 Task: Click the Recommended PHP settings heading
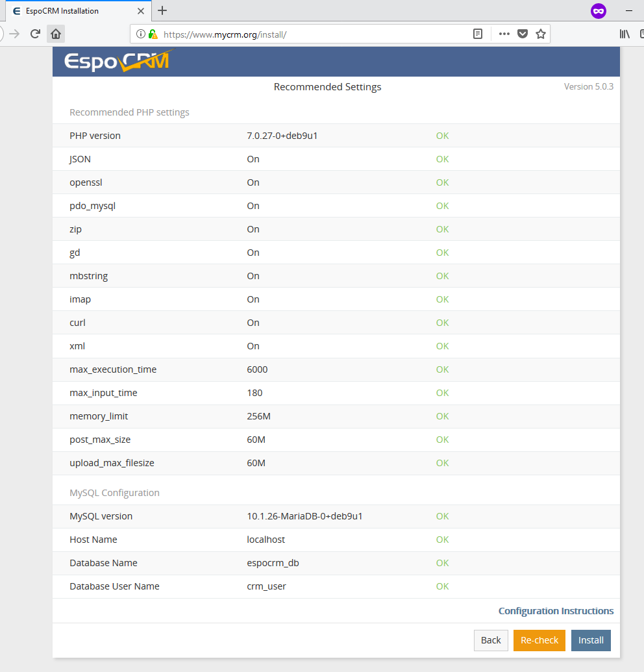pos(129,112)
